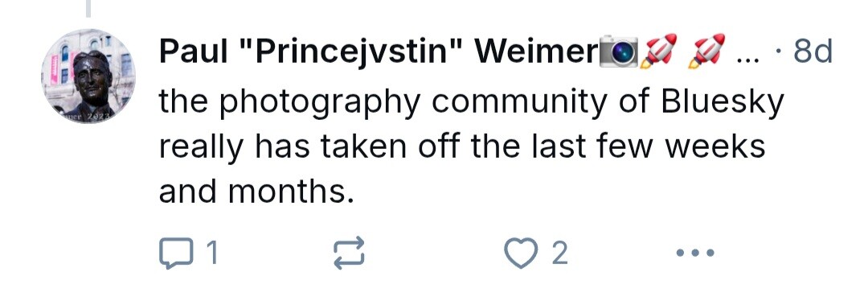Repost this post using the arrows icon

pyautogui.click(x=350, y=253)
